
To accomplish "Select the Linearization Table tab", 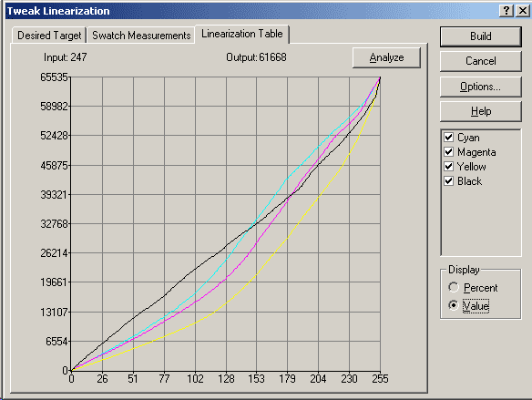I will pos(242,34).
